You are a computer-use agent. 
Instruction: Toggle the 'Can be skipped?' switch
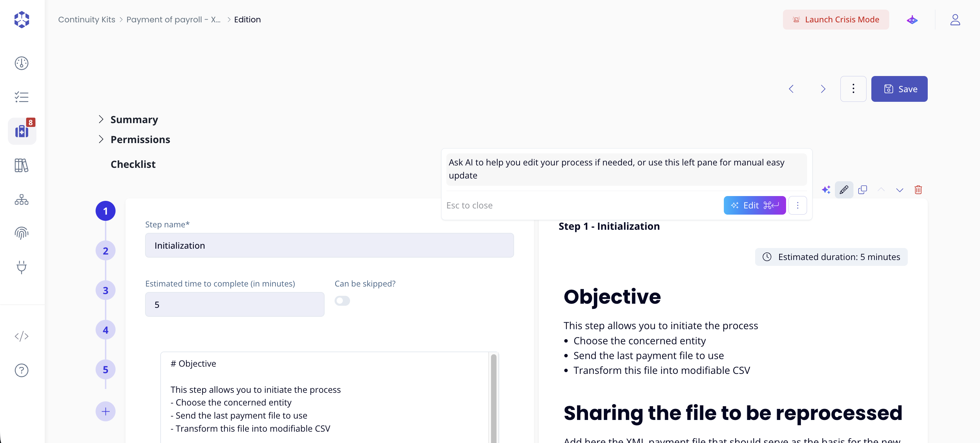pos(342,301)
